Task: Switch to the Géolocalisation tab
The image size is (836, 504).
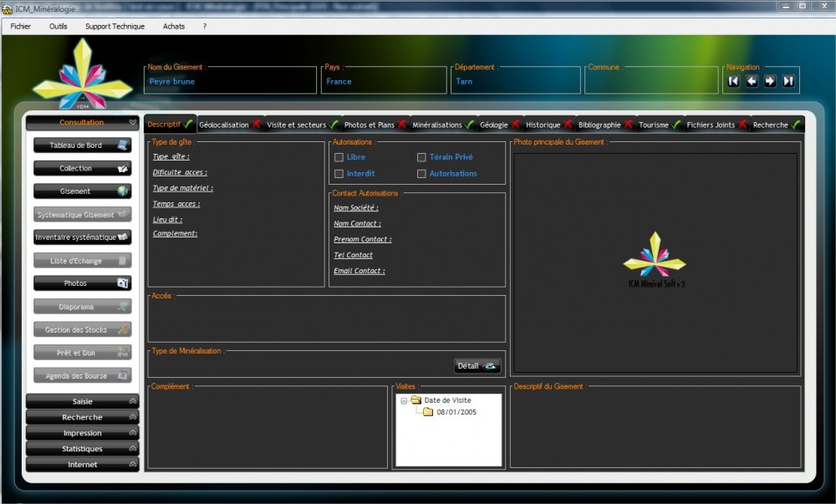Action: [230, 125]
